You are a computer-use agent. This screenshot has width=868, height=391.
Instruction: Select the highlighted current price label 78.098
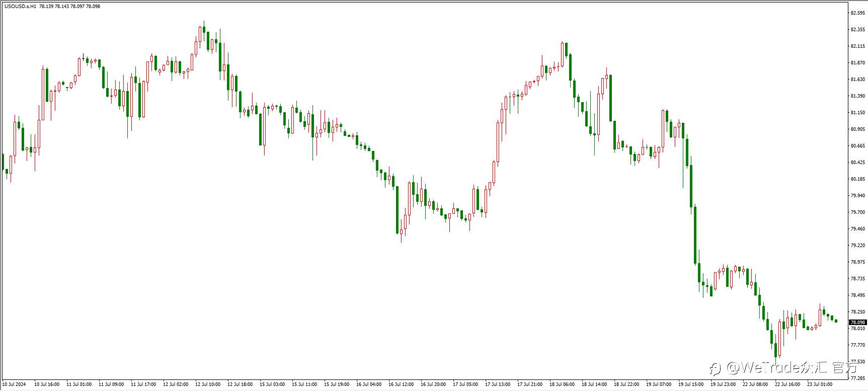pos(857,322)
